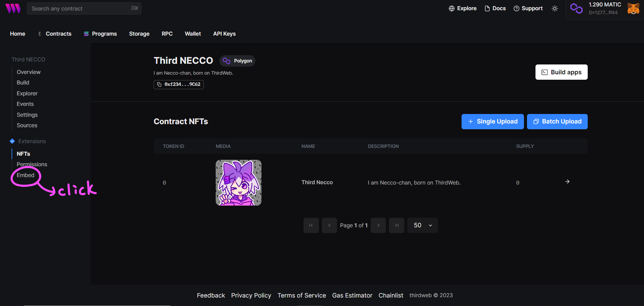
Task: Switch to the RPC tab
Action: [167, 34]
